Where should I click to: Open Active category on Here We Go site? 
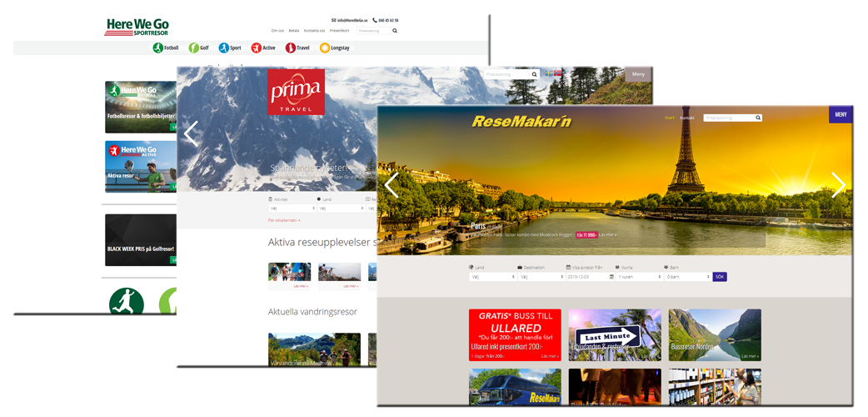pos(263,48)
